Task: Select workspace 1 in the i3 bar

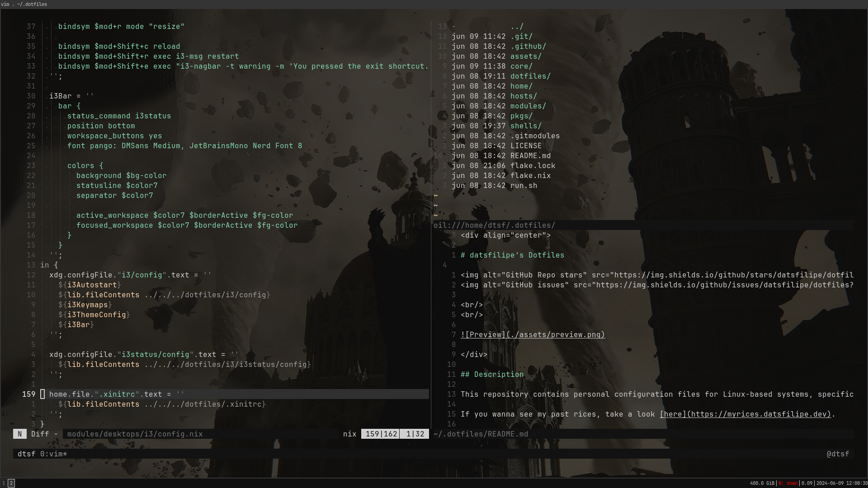Action: point(4,483)
